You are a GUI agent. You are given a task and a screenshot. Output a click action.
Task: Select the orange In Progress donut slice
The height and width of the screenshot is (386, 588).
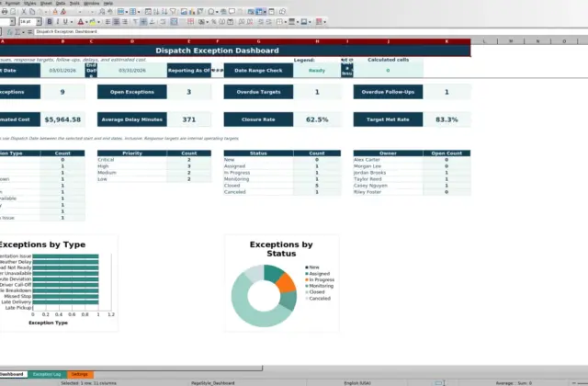coord(287,282)
